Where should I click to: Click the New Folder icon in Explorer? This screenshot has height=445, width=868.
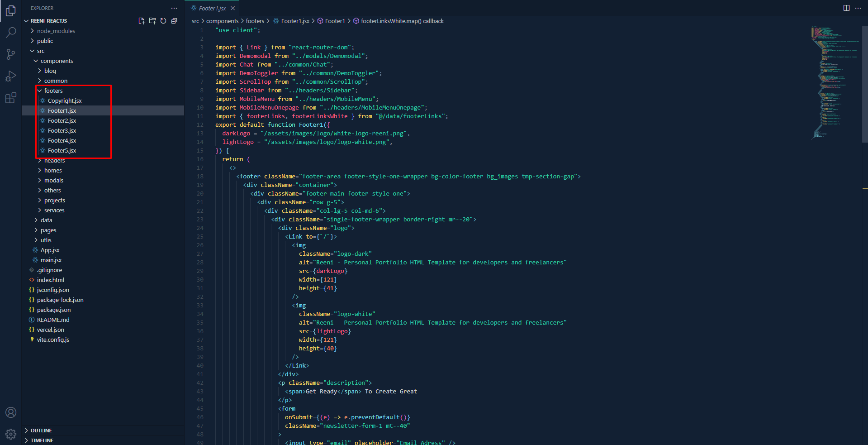click(x=152, y=21)
